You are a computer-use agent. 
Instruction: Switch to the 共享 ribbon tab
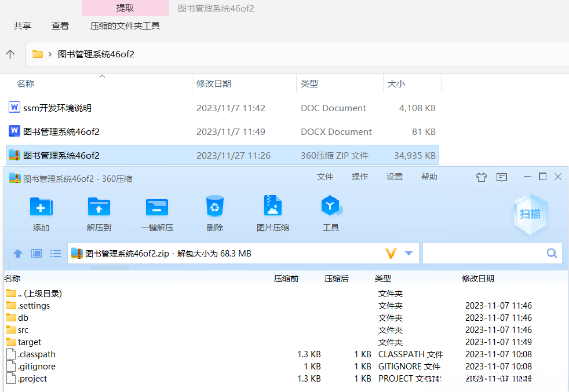[23, 26]
